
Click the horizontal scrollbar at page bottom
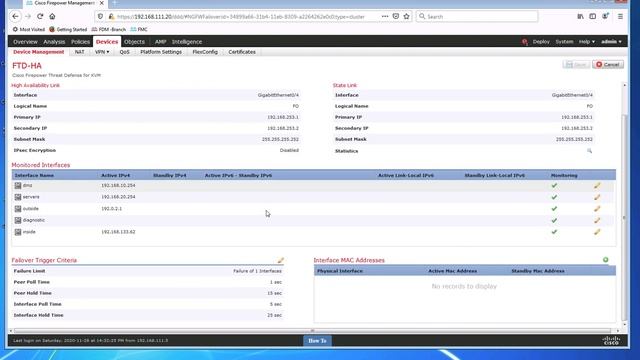click(312, 331)
